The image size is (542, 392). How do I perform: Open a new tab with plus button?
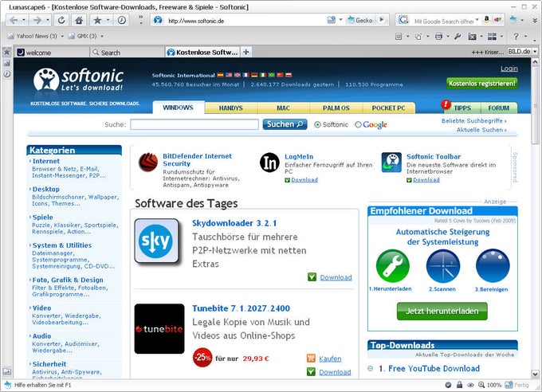[x=246, y=52]
